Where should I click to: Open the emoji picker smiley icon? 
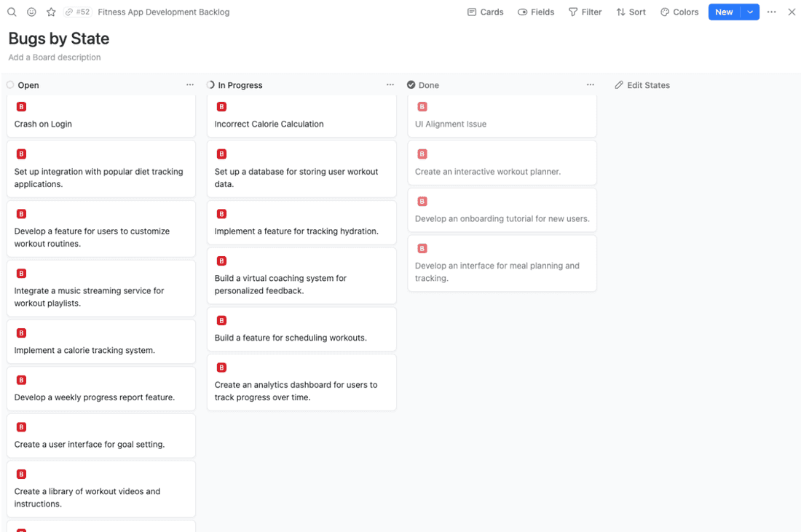pyautogui.click(x=31, y=12)
